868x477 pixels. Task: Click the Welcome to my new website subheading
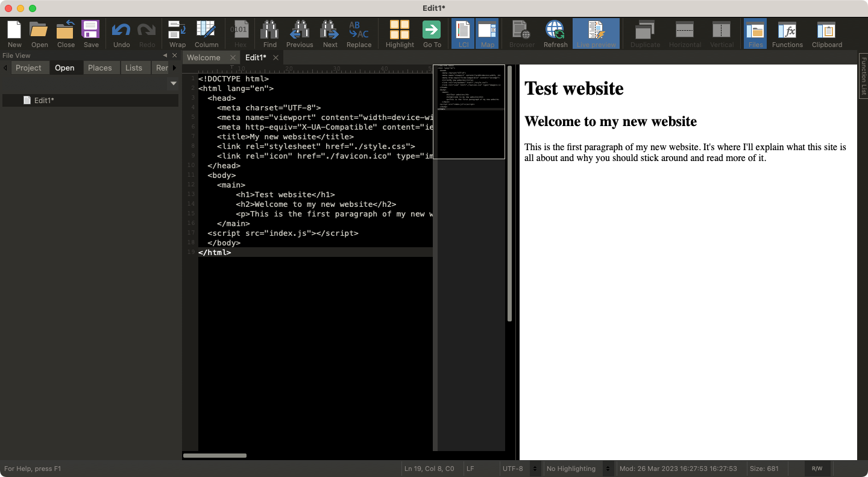click(x=611, y=121)
